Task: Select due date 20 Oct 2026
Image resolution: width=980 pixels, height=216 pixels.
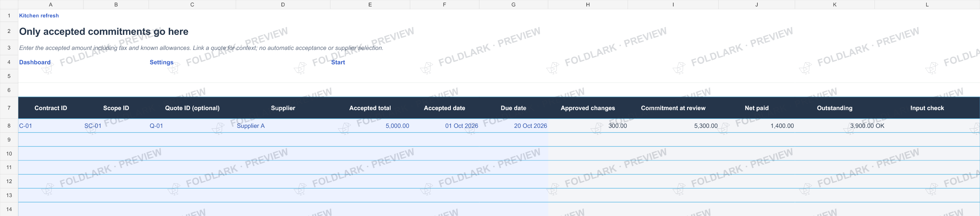Action: coord(513,126)
